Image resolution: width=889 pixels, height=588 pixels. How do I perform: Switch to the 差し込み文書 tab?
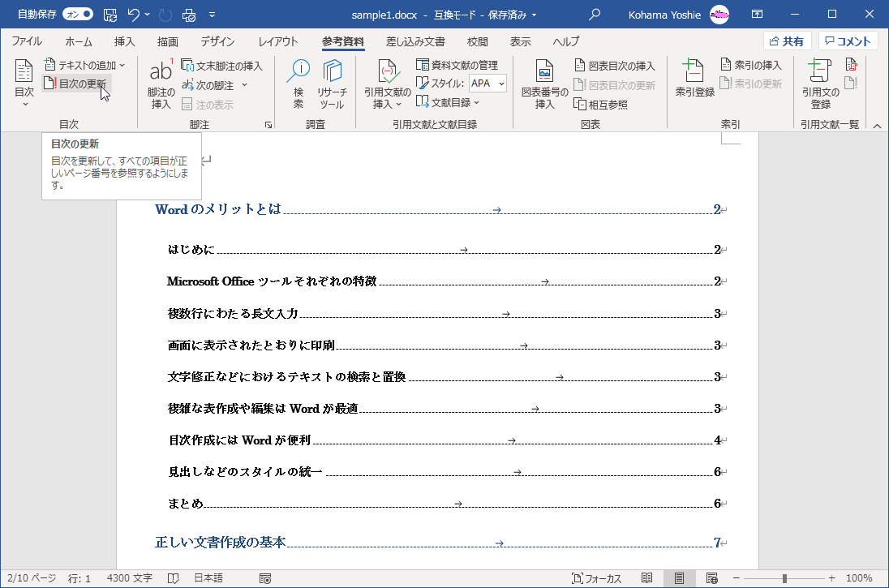coord(415,41)
